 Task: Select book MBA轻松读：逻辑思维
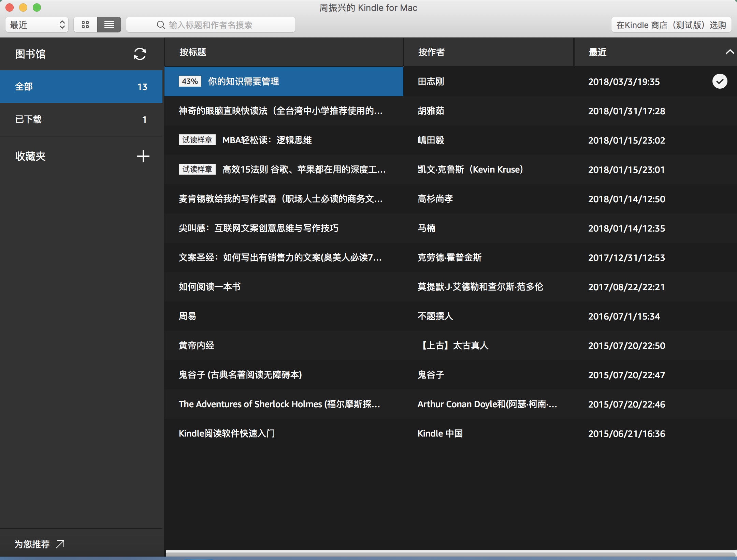267,140
